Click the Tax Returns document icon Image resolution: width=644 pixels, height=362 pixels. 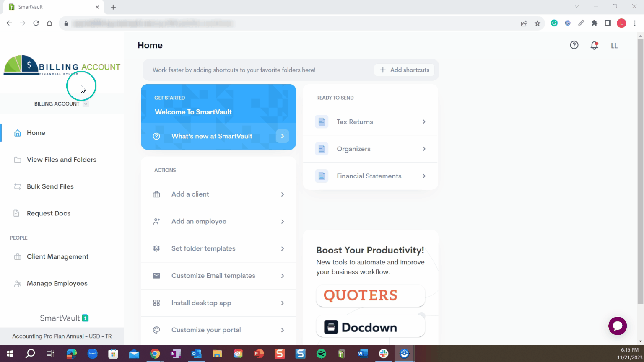322,122
